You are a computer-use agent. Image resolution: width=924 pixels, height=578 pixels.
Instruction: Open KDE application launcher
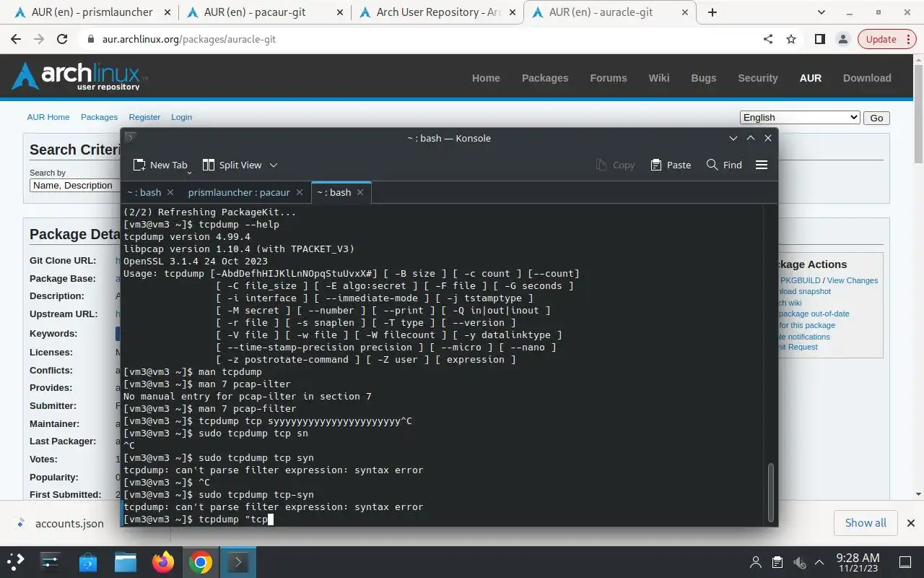click(16, 561)
